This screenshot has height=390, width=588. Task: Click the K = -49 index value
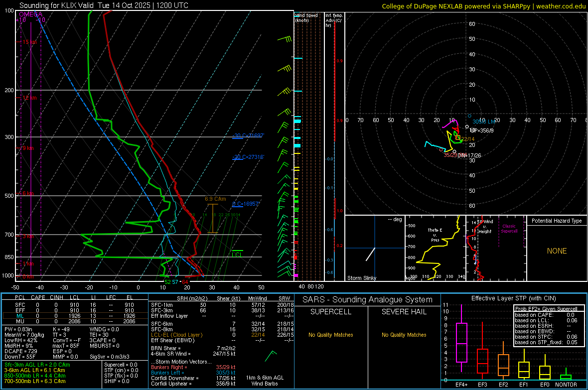coord(61,329)
